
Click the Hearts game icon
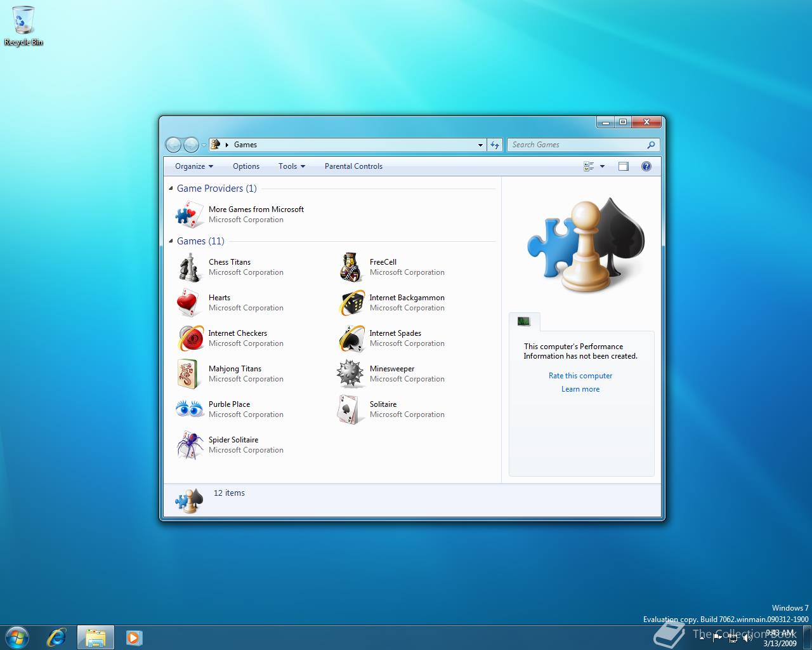pos(189,303)
